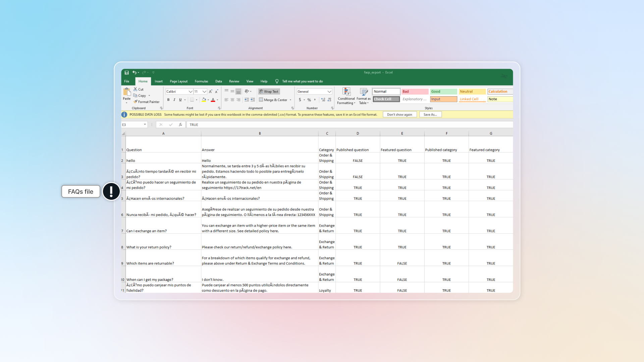Viewport: 644px width, 362px height.
Task: Toggle Italic formatting
Action: click(x=174, y=100)
